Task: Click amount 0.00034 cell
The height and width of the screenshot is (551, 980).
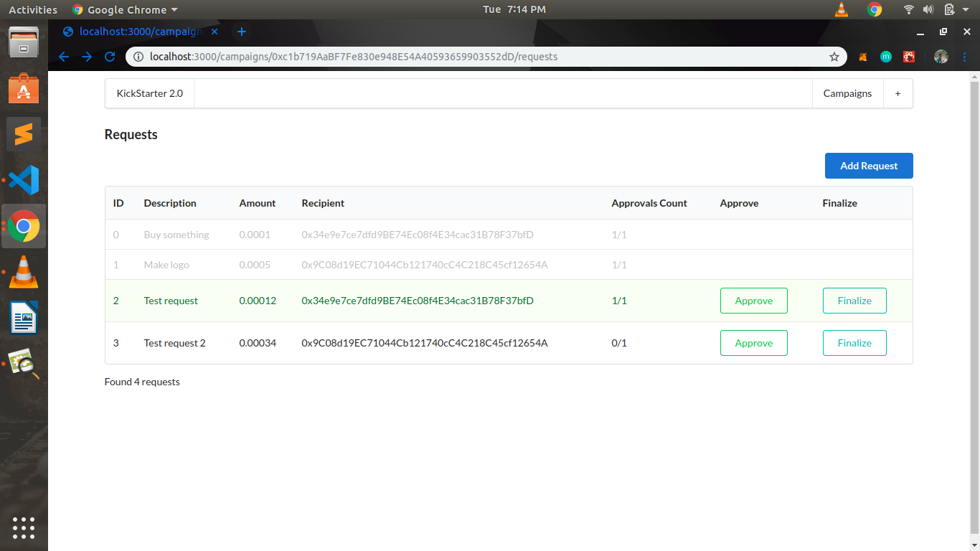Action: click(x=258, y=343)
